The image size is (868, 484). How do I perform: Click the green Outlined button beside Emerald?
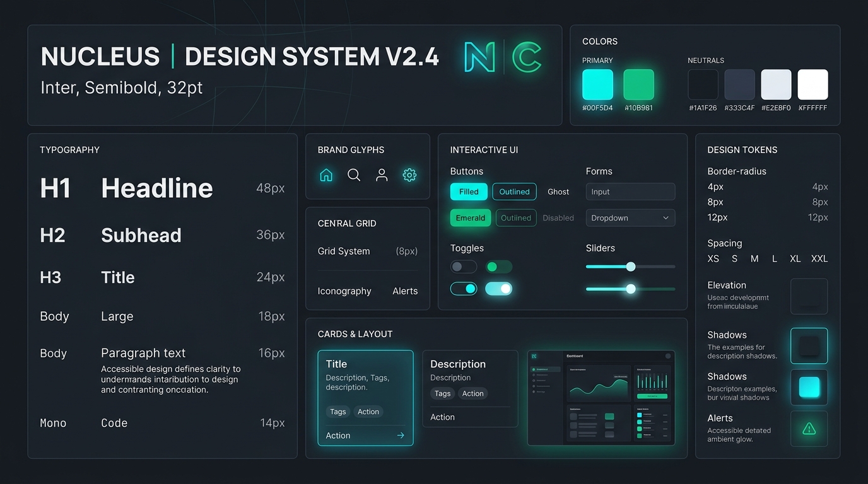tap(516, 218)
